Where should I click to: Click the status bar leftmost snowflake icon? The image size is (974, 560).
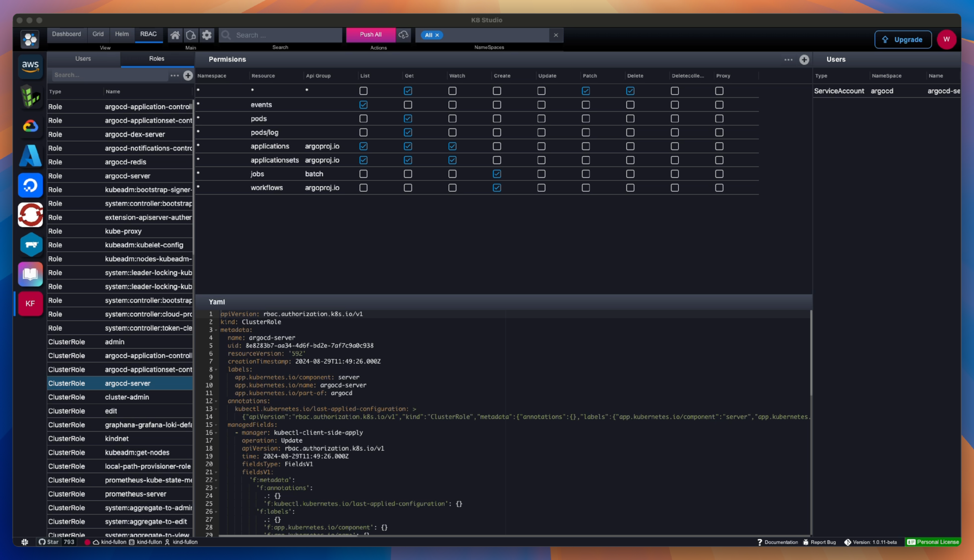click(24, 542)
